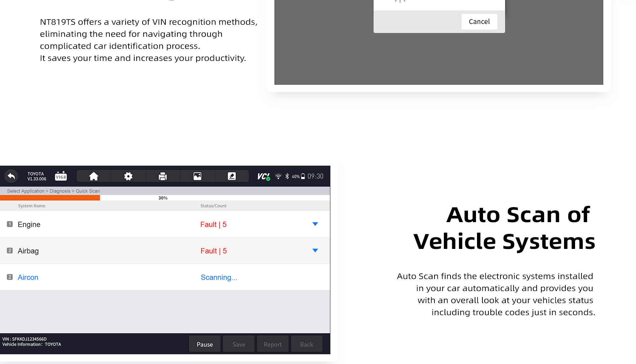The width and height of the screenshot is (636, 364).
Task: Click the Report button
Action: 272,344
